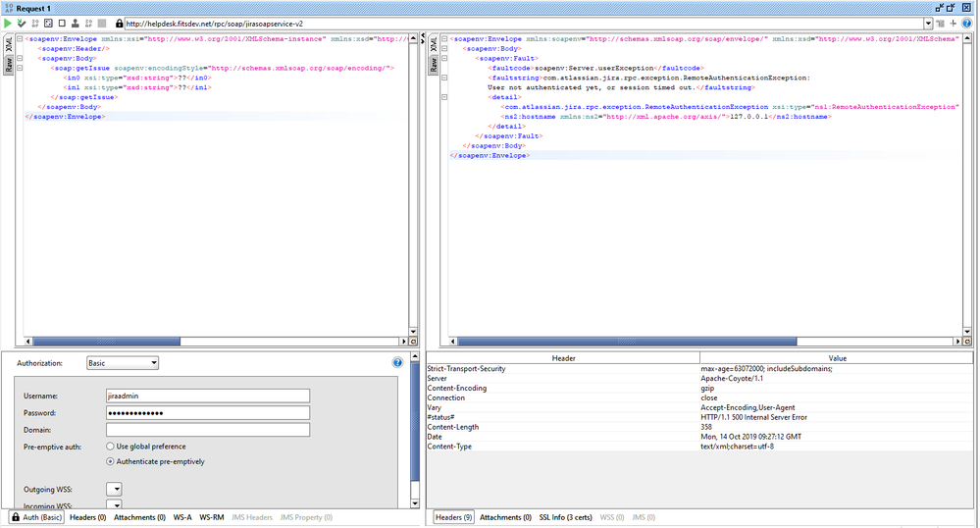Collapse the response soapenv:Envelope node
Image resolution: width=980 pixels, height=528 pixels.
point(444,39)
